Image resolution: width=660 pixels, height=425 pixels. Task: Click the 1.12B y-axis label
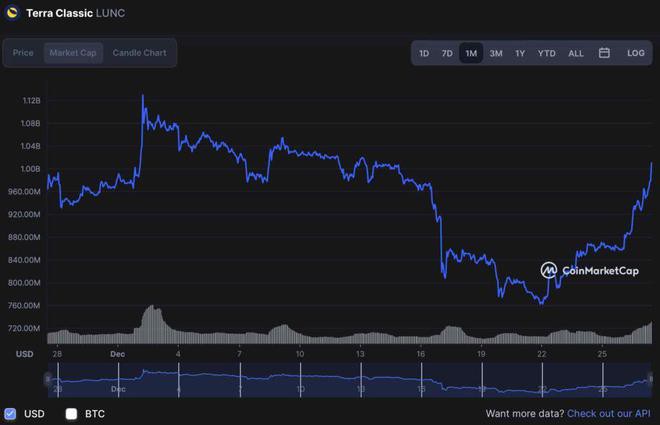31,100
